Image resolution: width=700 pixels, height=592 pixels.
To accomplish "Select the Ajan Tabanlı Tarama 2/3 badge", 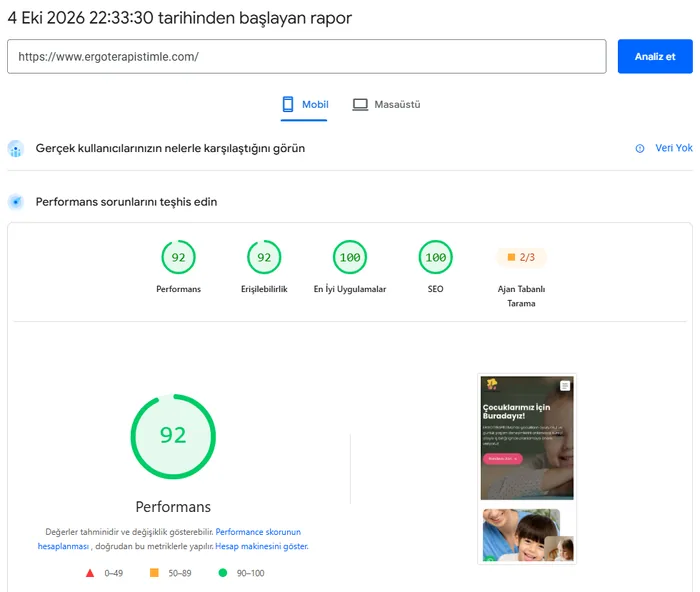I will point(521,257).
